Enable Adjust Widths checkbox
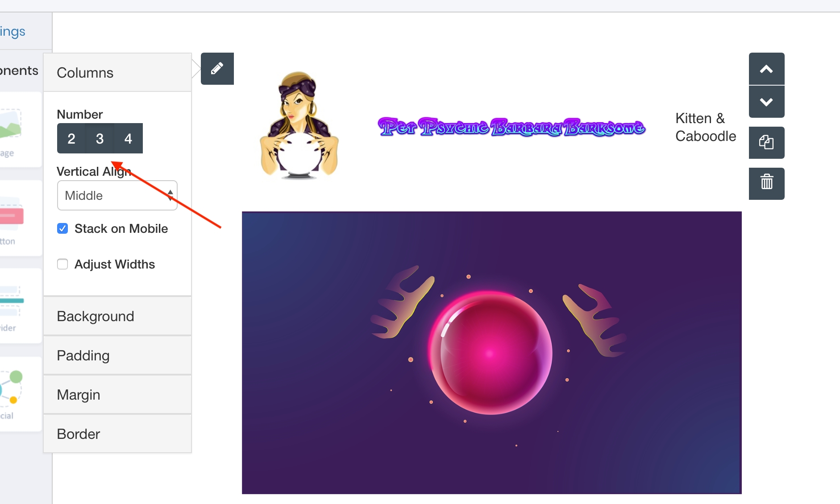This screenshot has width=840, height=504. [x=62, y=264]
